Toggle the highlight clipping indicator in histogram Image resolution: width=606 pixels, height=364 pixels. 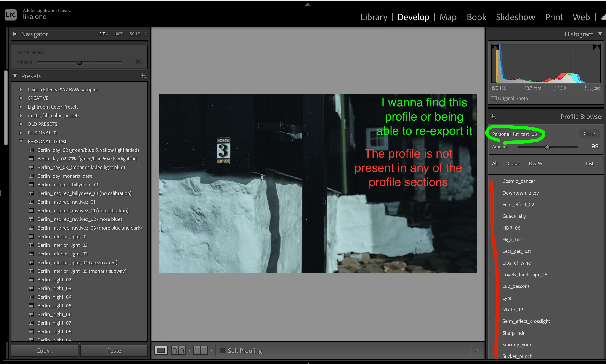[x=597, y=47]
